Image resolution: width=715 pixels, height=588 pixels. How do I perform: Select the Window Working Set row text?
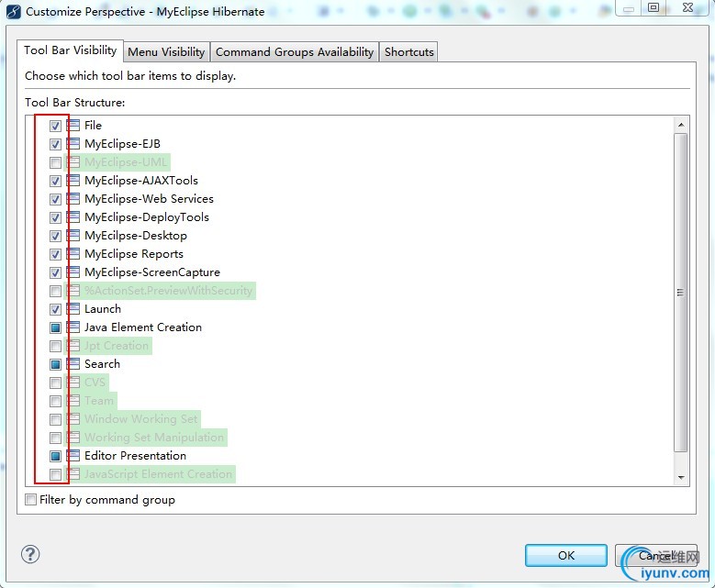tap(141, 419)
